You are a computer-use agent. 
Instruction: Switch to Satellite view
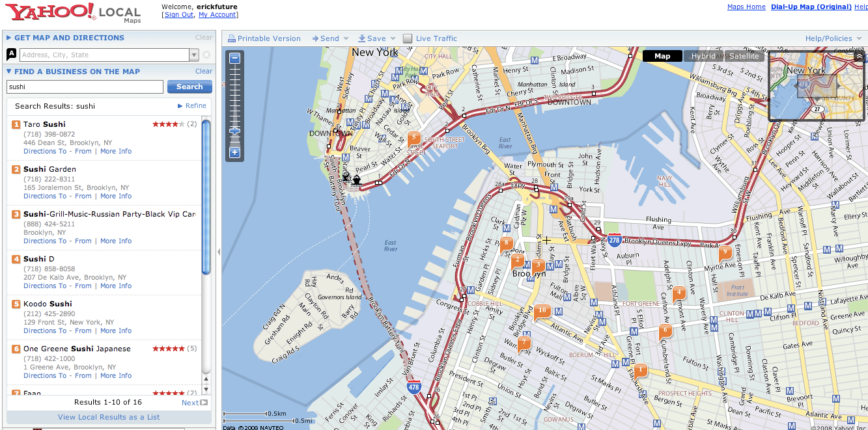pos(744,56)
